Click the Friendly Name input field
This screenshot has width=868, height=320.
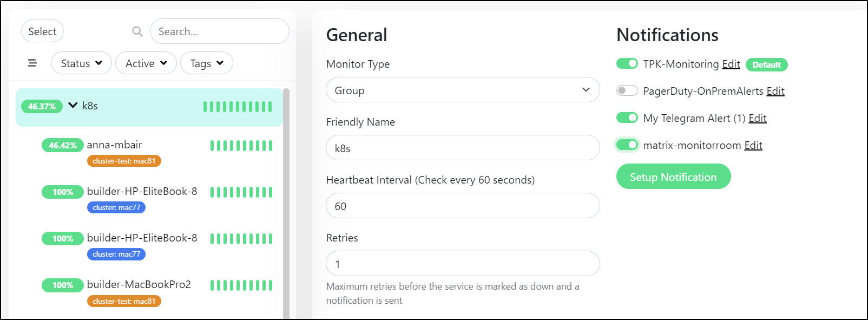(x=463, y=148)
